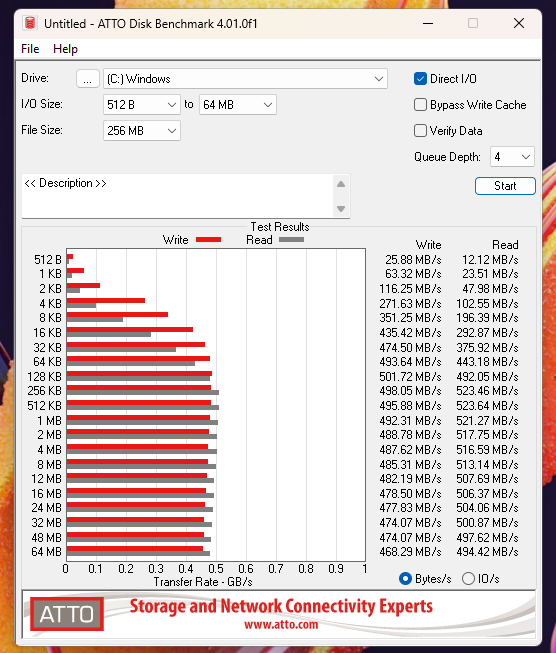Open the Drive selection dropdown

245,79
